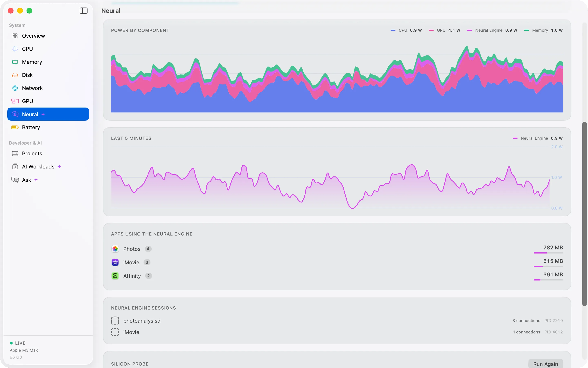This screenshot has height=368, width=588.
Task: Click the Projects drawer icon
Action: click(x=15, y=154)
